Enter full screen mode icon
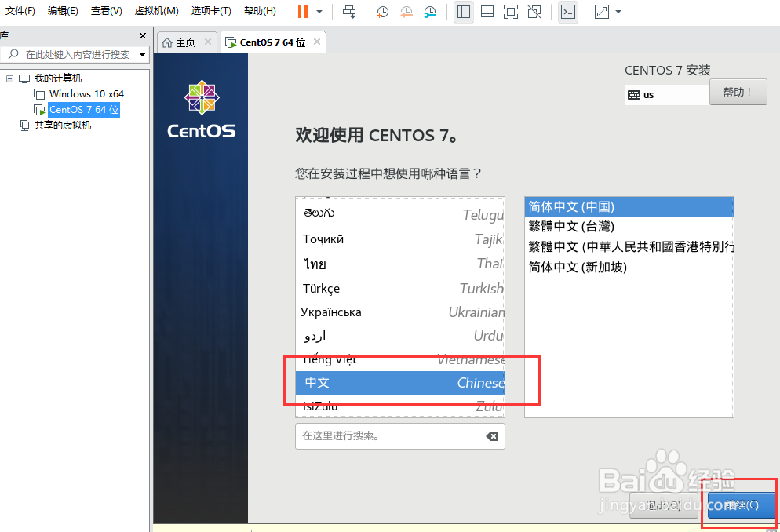Screen dimensions: 780x532 click(x=511, y=12)
